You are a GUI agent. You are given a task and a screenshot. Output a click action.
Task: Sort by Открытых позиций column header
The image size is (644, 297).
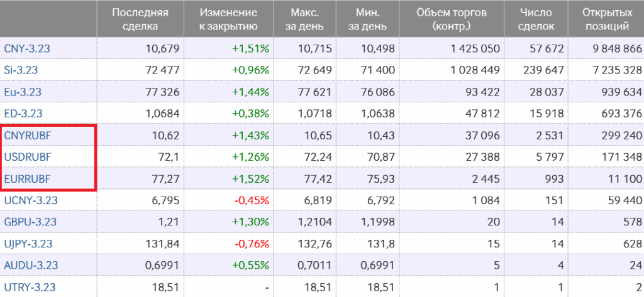tap(606, 19)
